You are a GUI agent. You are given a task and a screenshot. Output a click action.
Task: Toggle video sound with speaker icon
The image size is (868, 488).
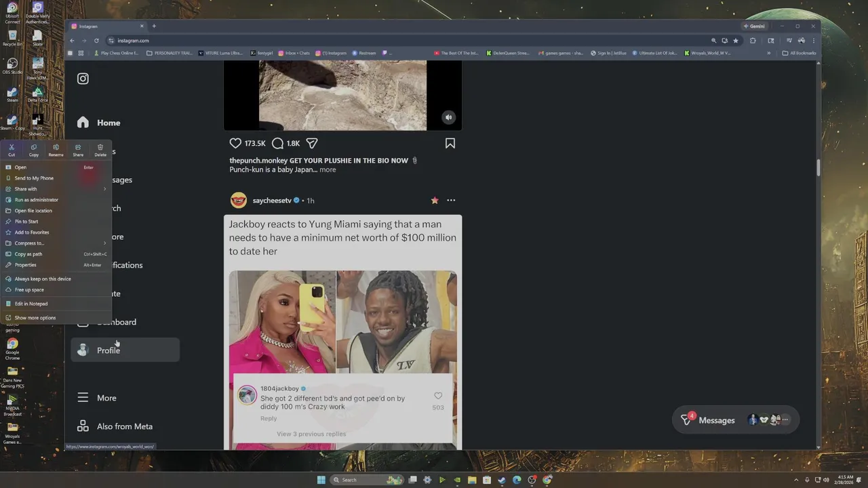click(x=448, y=117)
